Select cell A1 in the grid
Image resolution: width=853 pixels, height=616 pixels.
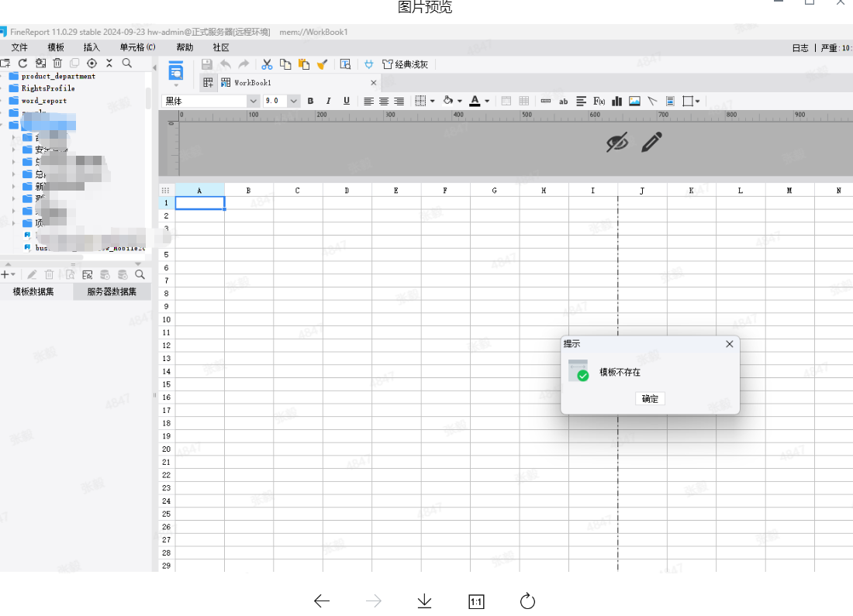coord(199,203)
